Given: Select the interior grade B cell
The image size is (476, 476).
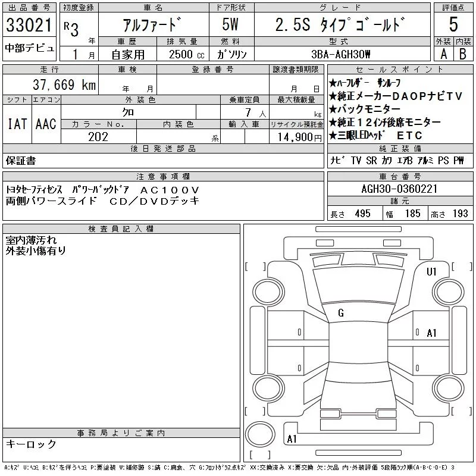Looking at the screenshot, I should [463, 54].
